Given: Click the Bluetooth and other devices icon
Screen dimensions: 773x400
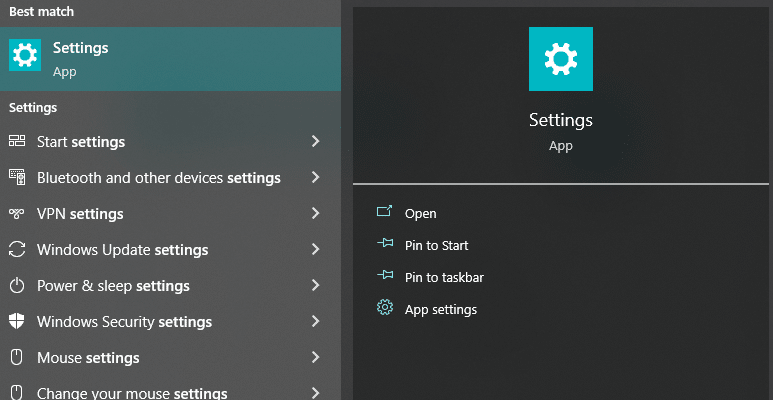Looking at the screenshot, I should click(x=17, y=177).
